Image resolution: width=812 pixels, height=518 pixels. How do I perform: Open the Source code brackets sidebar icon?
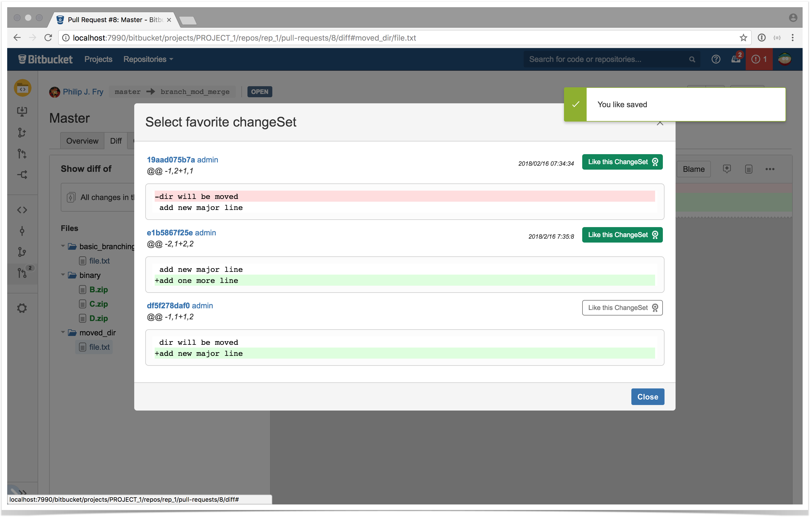coord(22,210)
